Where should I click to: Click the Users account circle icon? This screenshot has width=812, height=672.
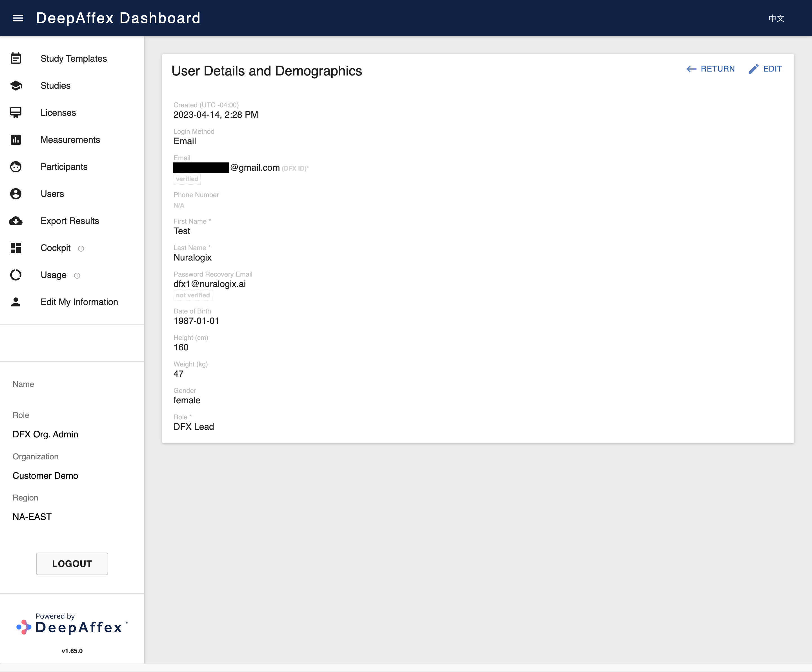(x=16, y=193)
